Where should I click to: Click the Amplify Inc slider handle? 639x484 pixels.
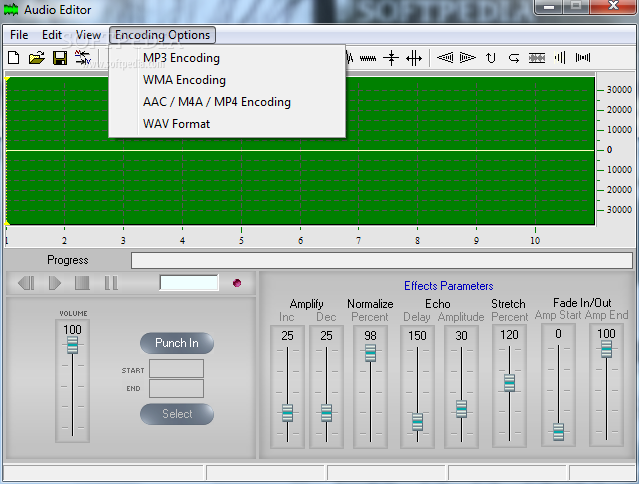coord(287,413)
